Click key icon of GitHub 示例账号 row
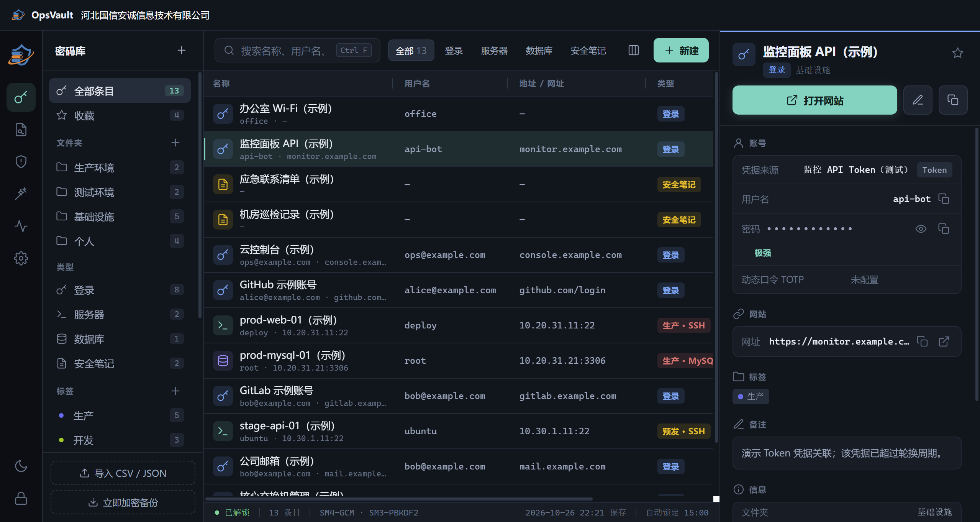980x522 pixels. pos(223,290)
